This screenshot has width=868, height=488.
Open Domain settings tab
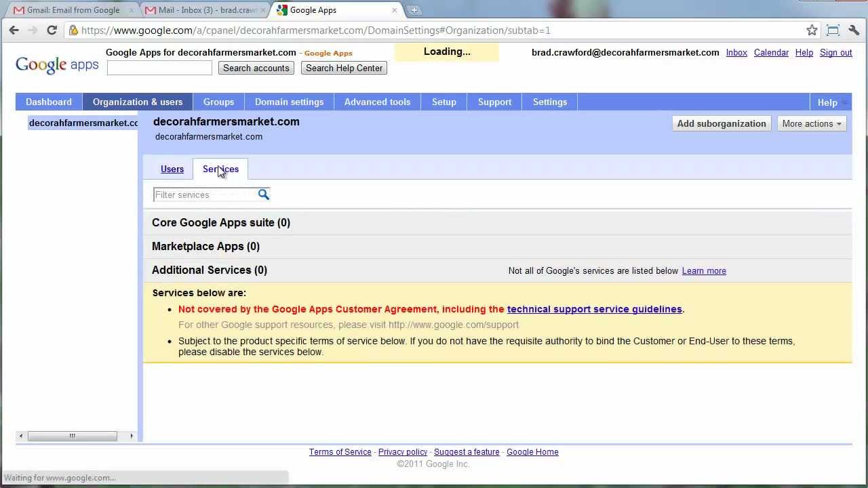[x=290, y=102]
